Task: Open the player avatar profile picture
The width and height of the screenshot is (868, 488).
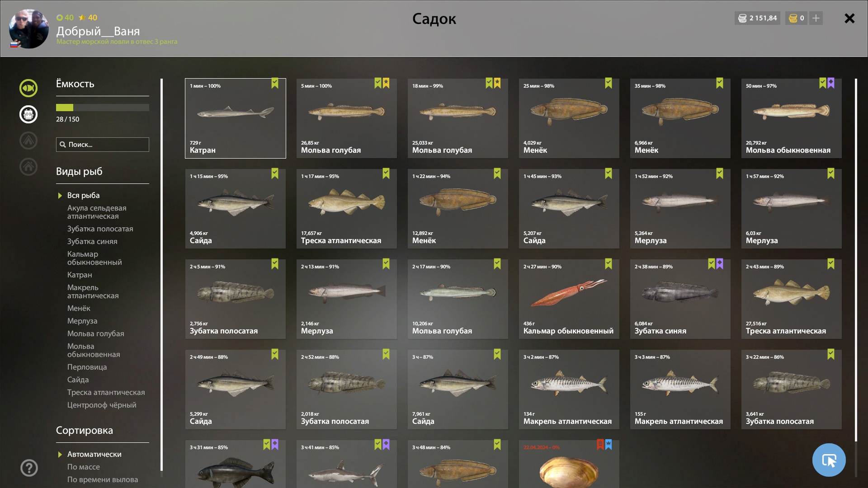Action: (x=29, y=29)
